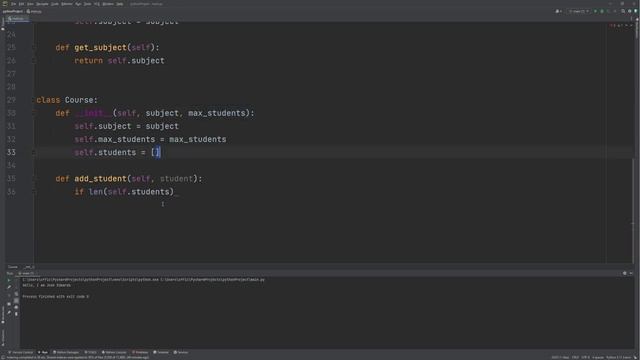Open IDE settings gear icon in toolbar
This screenshot has height=360, width=640.
(629, 11)
